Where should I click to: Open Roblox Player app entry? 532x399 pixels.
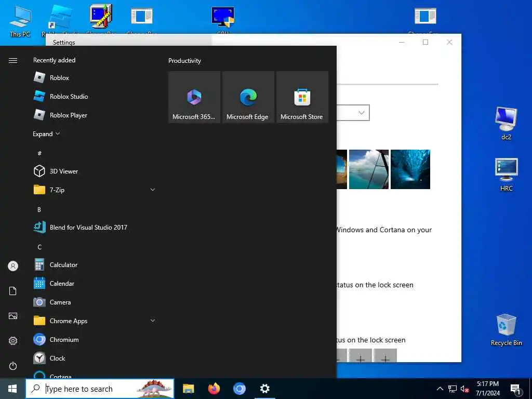point(95,115)
